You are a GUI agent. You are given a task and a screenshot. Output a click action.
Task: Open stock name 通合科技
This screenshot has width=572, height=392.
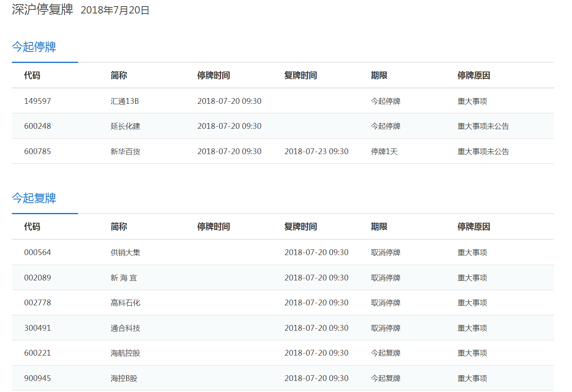pyautogui.click(x=125, y=328)
